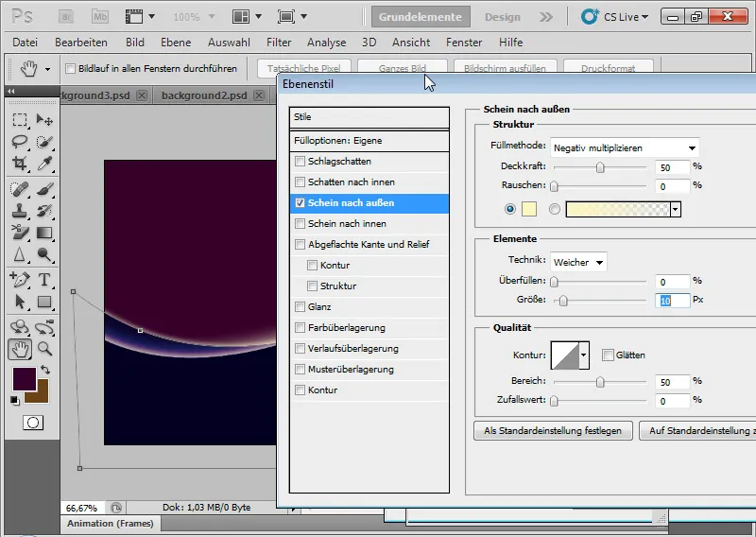The height and width of the screenshot is (537, 756).
Task: Select the Clone Stamp tool
Action: coord(20,211)
